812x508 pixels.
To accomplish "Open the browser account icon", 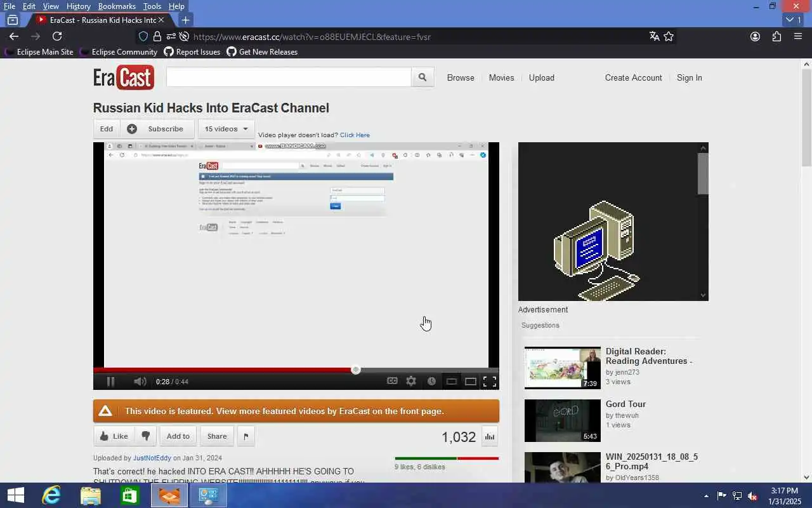I will [x=755, y=36].
